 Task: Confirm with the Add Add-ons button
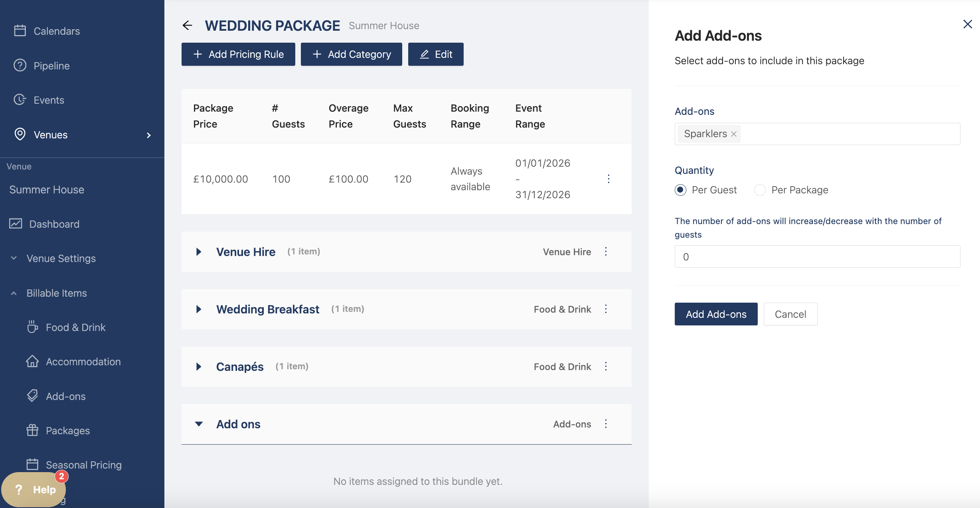click(716, 314)
